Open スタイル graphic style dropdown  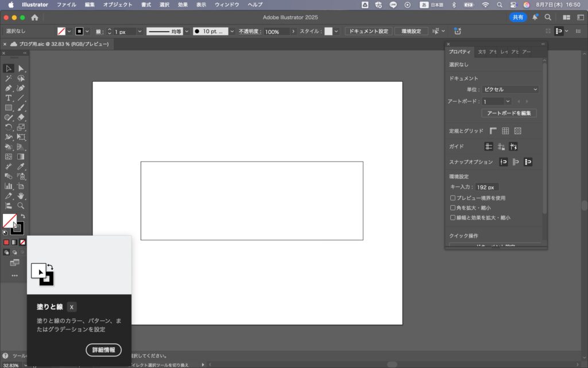coord(336,31)
